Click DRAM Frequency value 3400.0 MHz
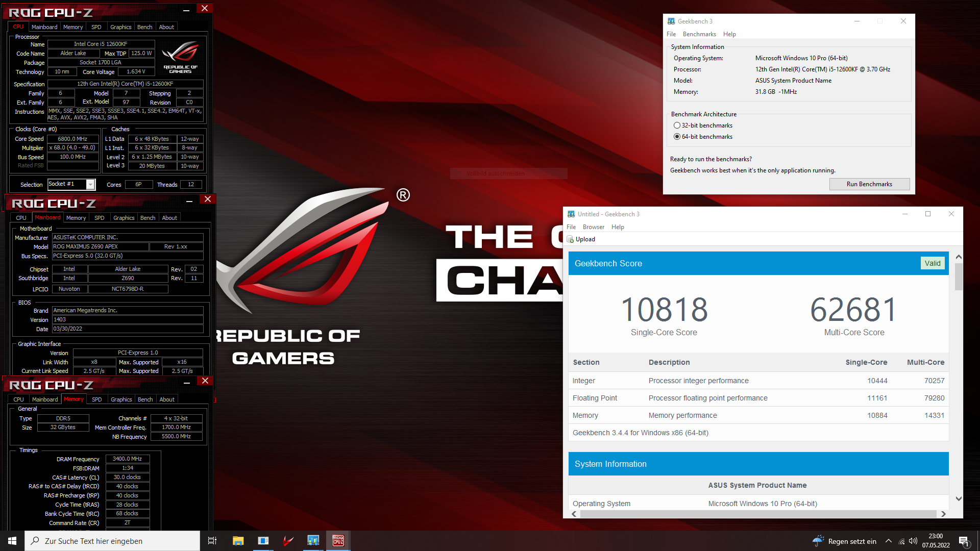 [127, 459]
